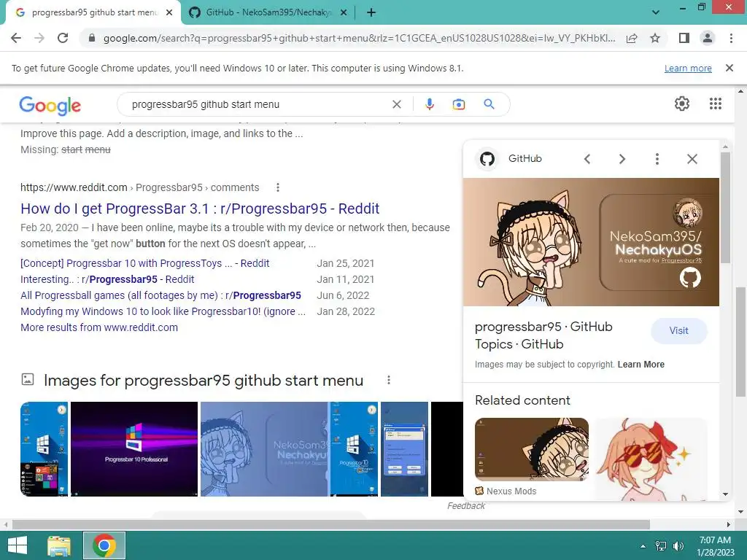Show next image in GitHub preview panel
The image size is (747, 560).
(622, 159)
